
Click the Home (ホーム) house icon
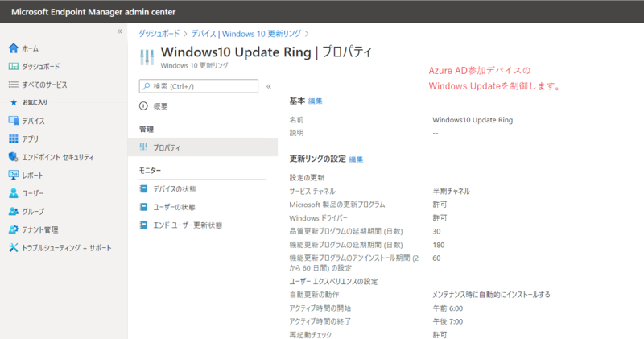point(14,48)
